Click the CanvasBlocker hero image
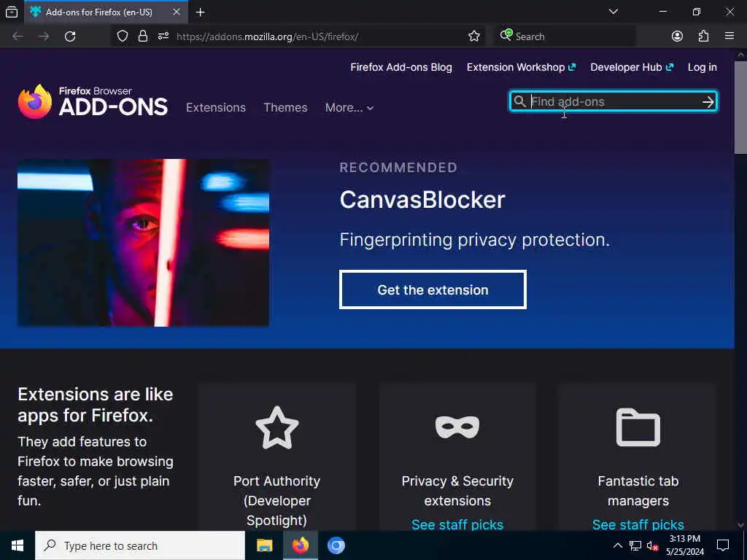The height and width of the screenshot is (560, 747). click(144, 243)
